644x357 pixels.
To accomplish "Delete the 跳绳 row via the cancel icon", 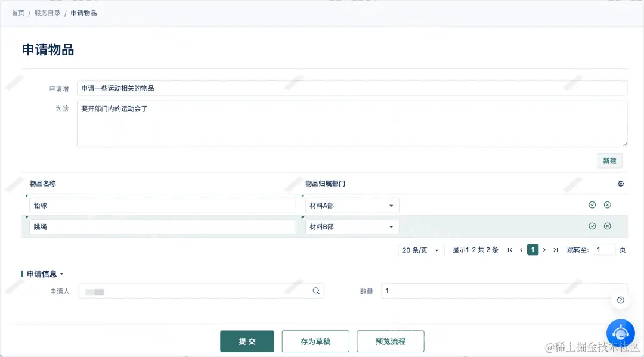I will pyautogui.click(x=607, y=226).
